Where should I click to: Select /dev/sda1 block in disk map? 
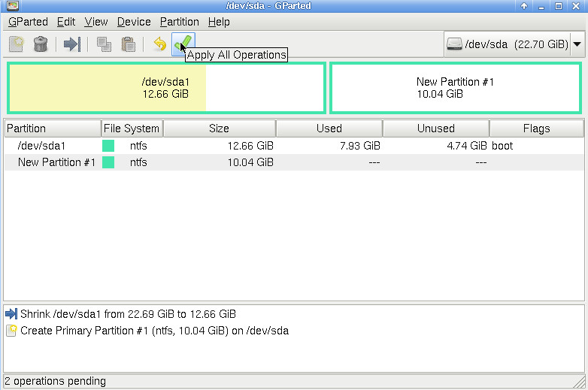click(166, 88)
